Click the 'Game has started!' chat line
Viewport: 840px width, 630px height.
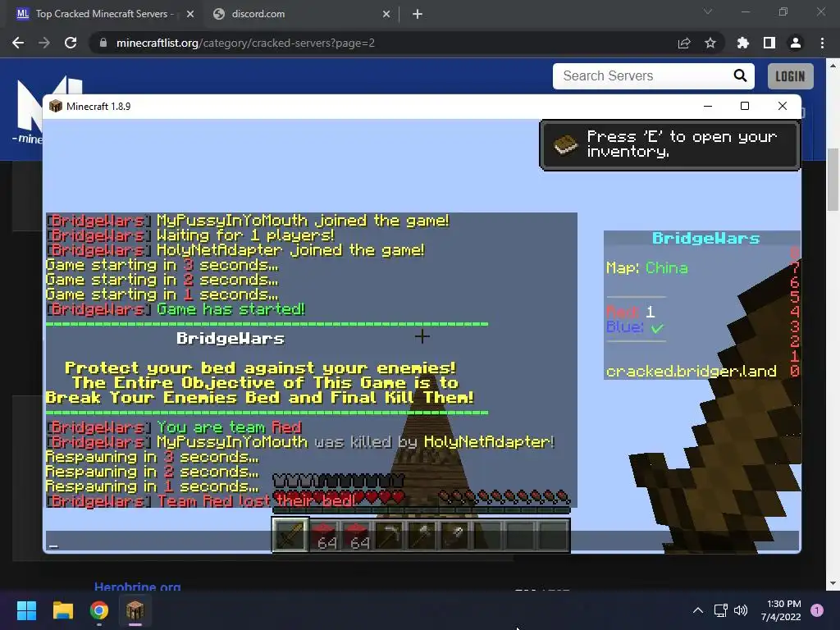point(176,309)
